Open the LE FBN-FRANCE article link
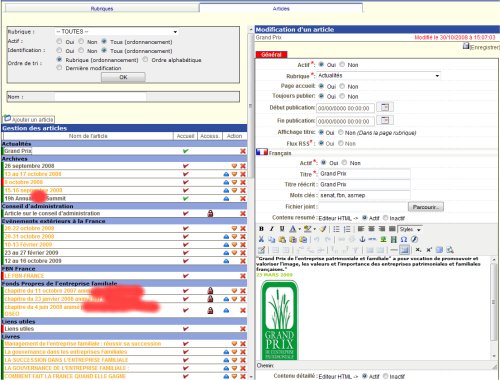Image resolution: width=500 pixels, height=380 pixels. pos(24,276)
